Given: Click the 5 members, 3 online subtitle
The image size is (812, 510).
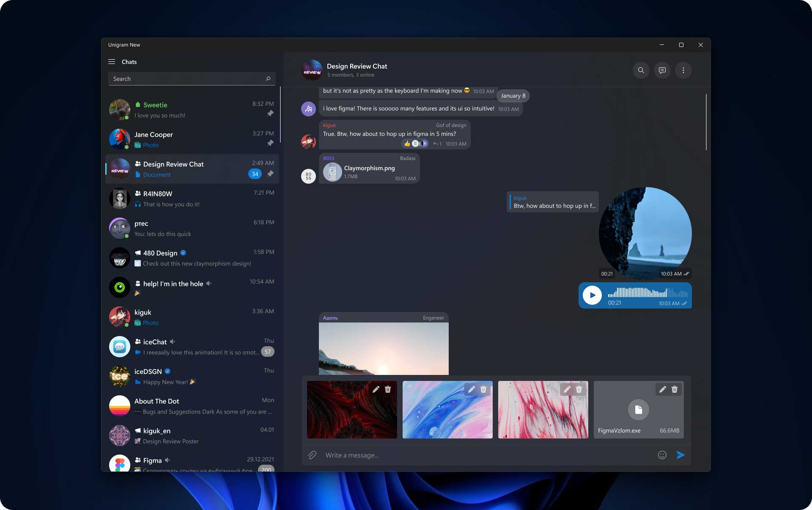Looking at the screenshot, I should (351, 75).
